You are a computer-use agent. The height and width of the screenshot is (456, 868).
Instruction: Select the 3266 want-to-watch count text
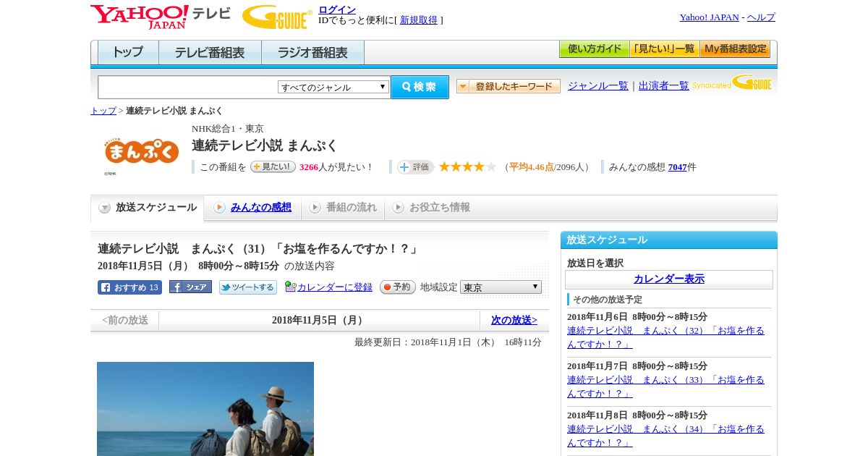pyautogui.click(x=309, y=167)
